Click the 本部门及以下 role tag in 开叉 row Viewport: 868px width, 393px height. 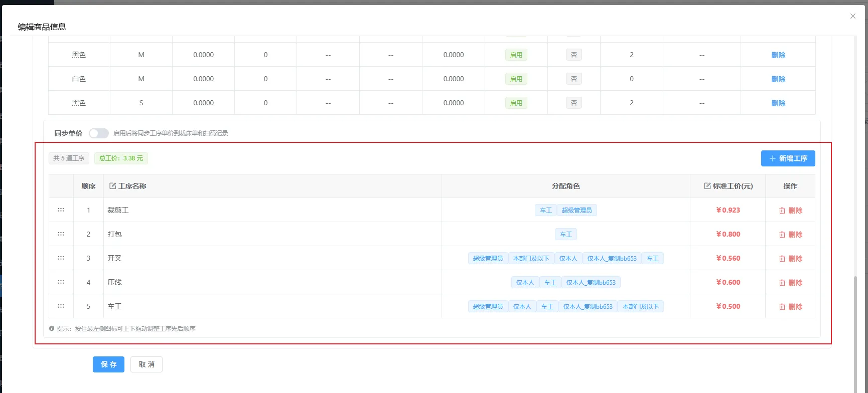531,259
